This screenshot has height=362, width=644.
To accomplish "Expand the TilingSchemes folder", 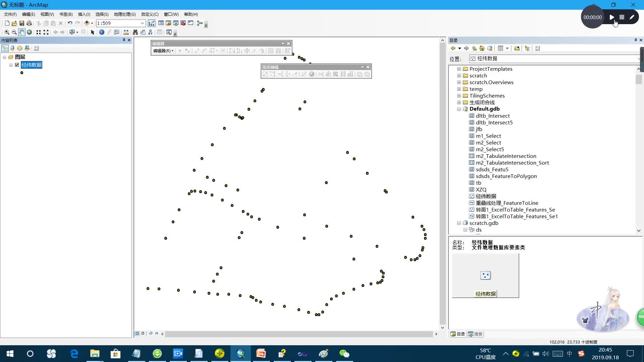I will click(x=459, y=96).
